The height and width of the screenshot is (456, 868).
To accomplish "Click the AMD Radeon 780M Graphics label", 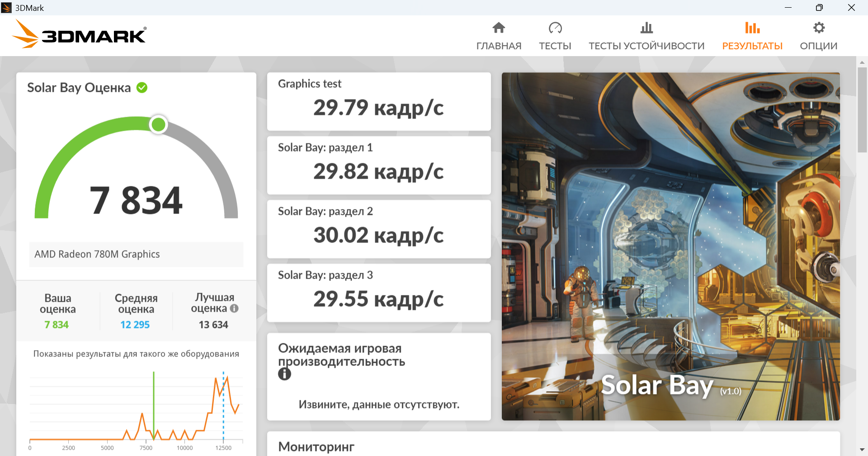I will [97, 254].
